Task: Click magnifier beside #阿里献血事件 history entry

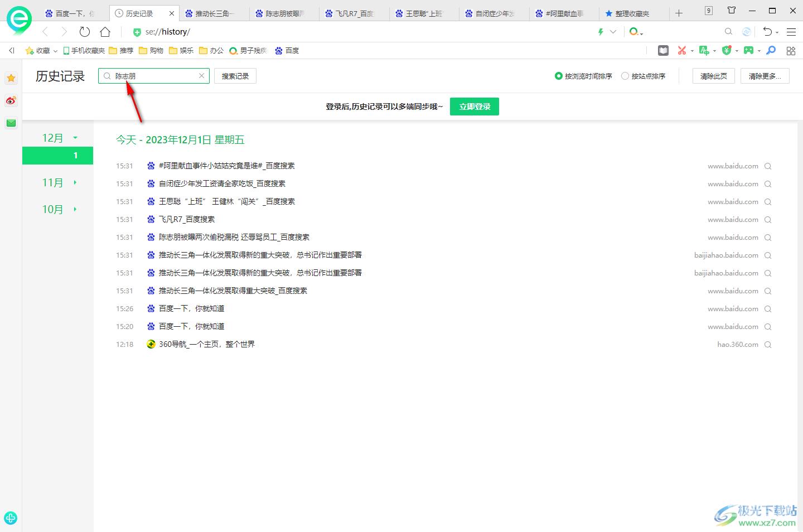Action: (x=768, y=166)
